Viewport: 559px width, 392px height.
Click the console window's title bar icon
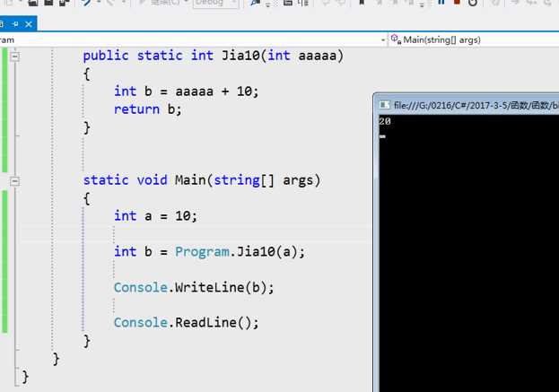pos(384,105)
